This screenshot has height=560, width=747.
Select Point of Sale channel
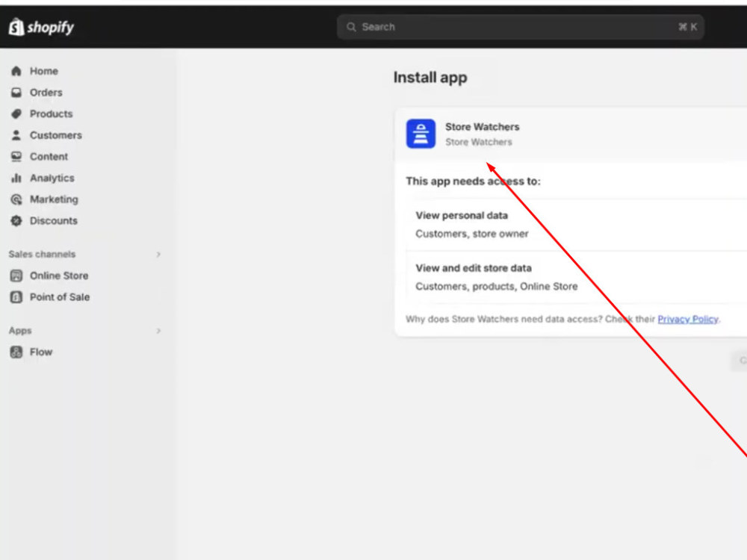60,297
